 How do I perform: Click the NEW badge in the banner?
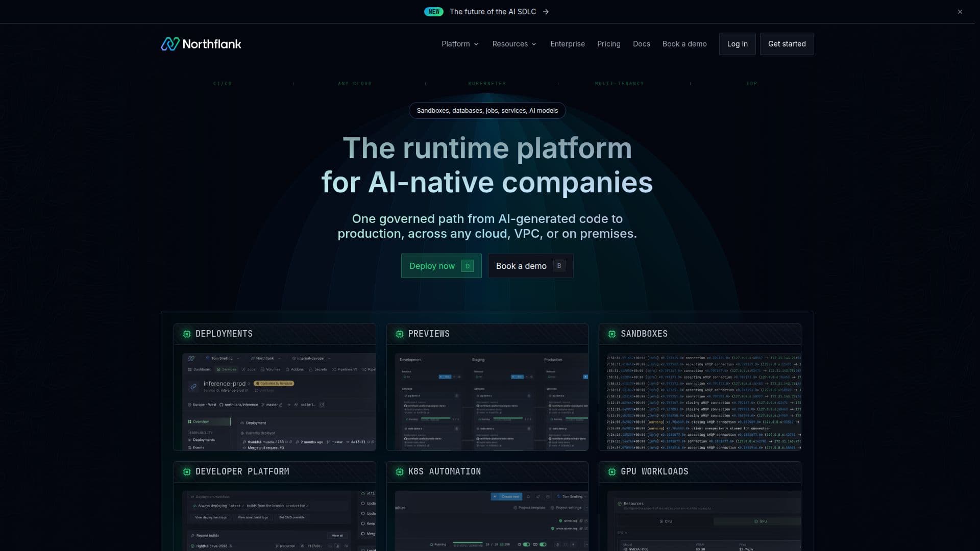434,12
